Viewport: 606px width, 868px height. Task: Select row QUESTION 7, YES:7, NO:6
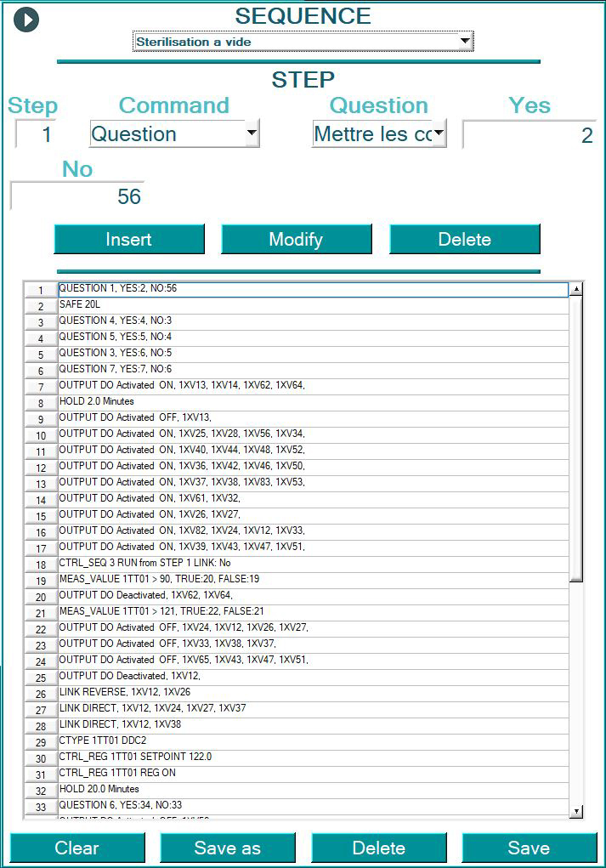[314, 371]
